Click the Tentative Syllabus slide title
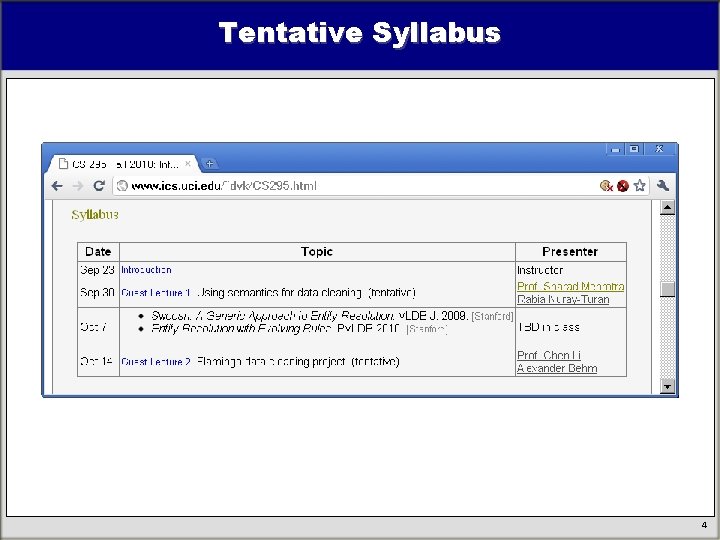720x540 pixels. click(360, 33)
